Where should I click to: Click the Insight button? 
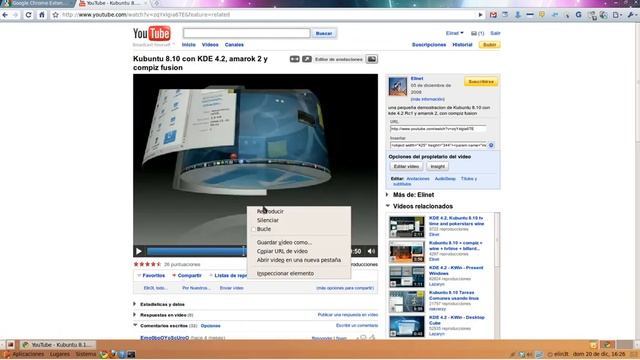click(x=438, y=167)
